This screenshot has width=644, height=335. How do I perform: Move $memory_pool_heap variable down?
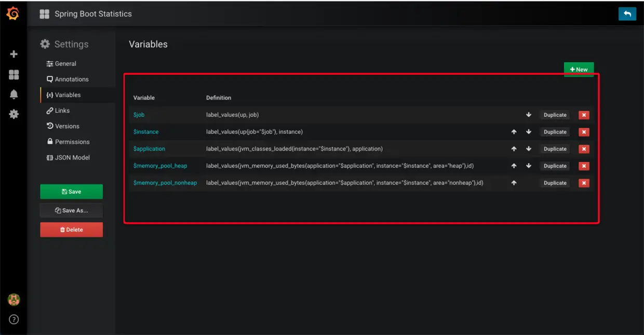pos(529,166)
